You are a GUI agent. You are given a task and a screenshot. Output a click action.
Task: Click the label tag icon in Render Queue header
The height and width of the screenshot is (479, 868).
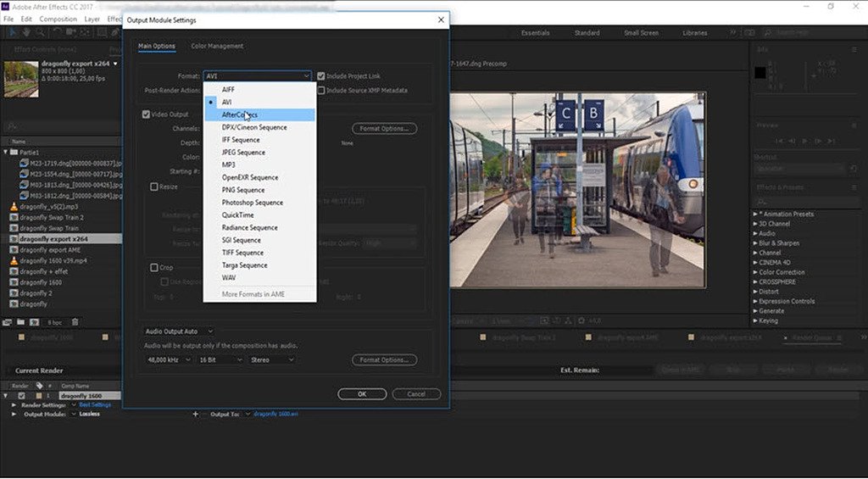click(39, 386)
